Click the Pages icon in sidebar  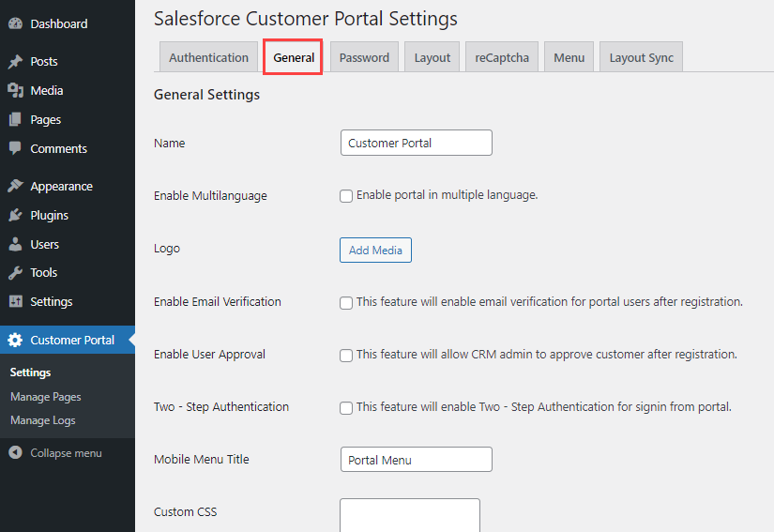[15, 120]
